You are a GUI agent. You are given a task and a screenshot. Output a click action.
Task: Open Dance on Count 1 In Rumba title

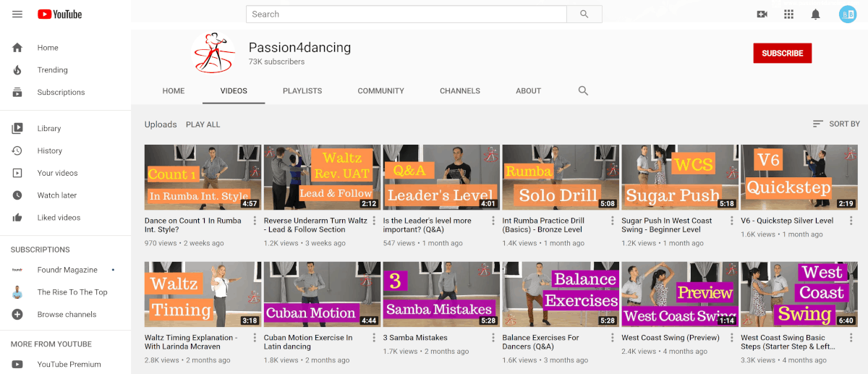coord(193,225)
